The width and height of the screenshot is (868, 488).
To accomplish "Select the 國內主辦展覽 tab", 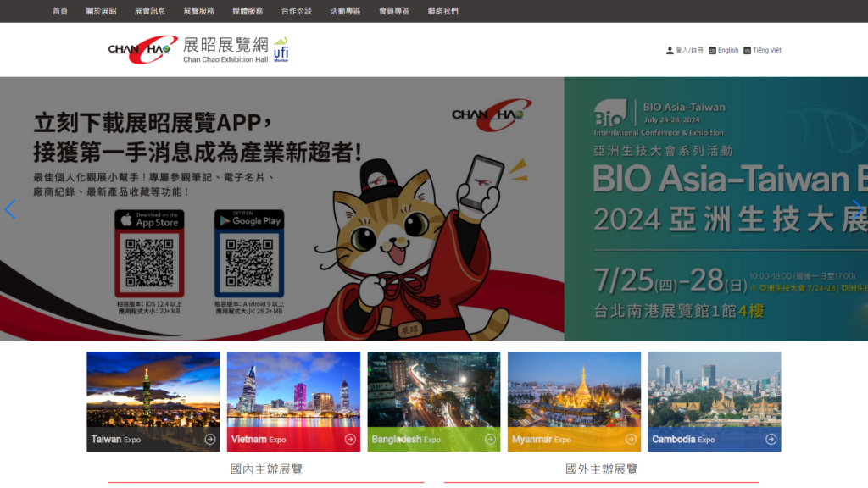I will pos(266,469).
